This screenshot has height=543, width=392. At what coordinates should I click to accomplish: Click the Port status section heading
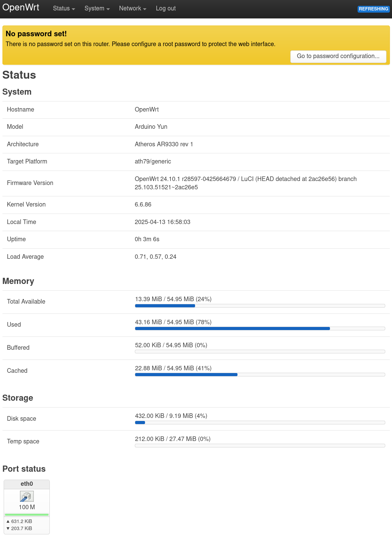coord(24,469)
